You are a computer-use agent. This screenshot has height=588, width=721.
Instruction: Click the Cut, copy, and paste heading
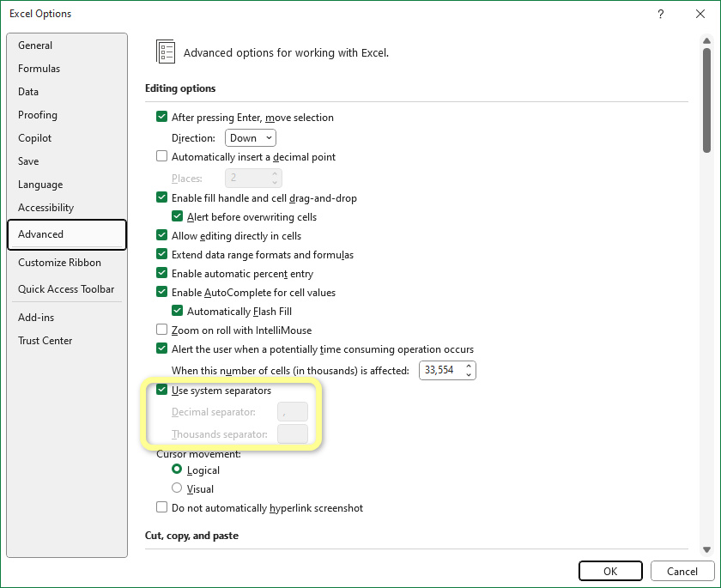click(x=191, y=536)
